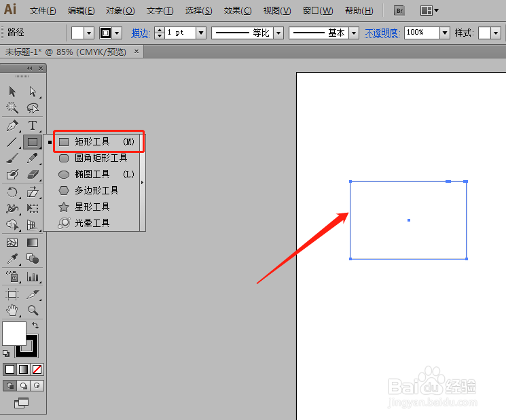Select the Rectangle tool in toolbox

[33, 142]
